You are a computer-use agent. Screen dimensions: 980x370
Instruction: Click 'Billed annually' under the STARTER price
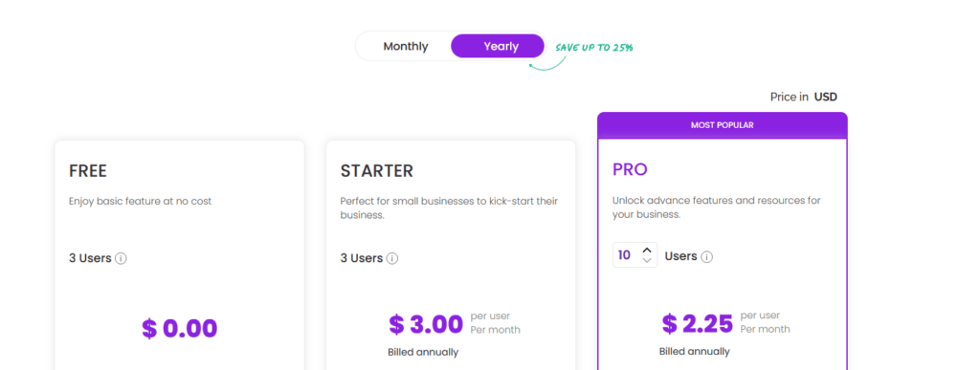point(423,353)
